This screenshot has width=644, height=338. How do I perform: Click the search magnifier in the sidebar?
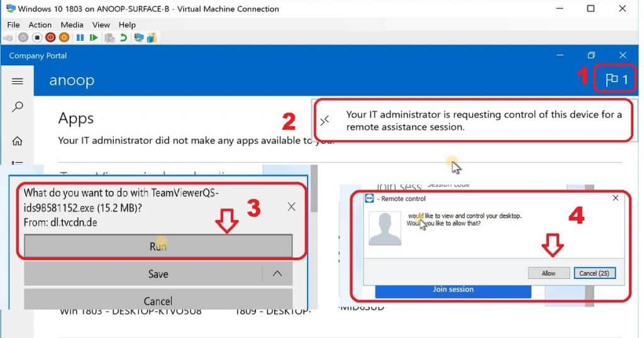click(x=18, y=107)
